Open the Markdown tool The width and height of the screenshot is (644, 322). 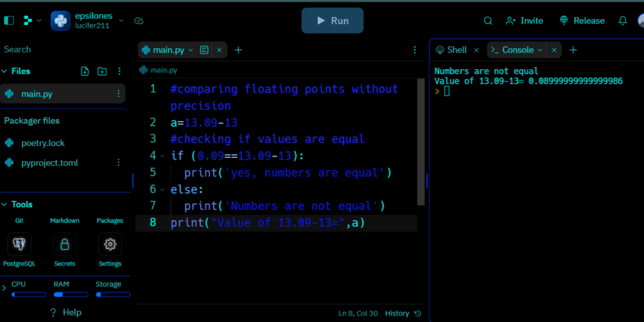tap(65, 221)
